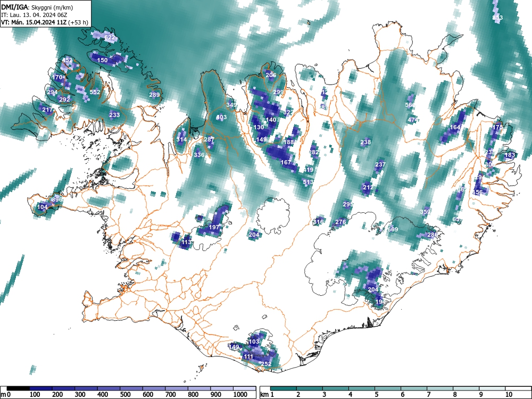Click the '130' visibility value

tap(259, 127)
